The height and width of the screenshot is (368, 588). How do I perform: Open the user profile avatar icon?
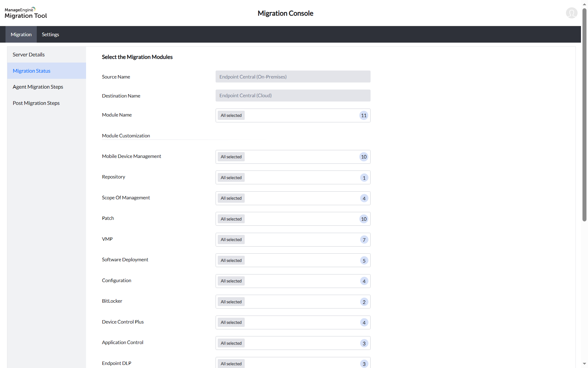(571, 13)
